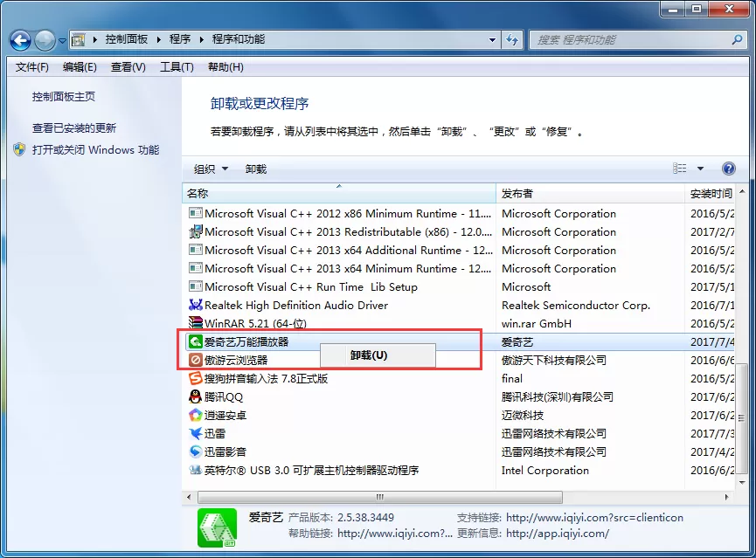The height and width of the screenshot is (558, 756).
Task: Click the horizontal scrollbar right arrow
Action: (x=726, y=497)
